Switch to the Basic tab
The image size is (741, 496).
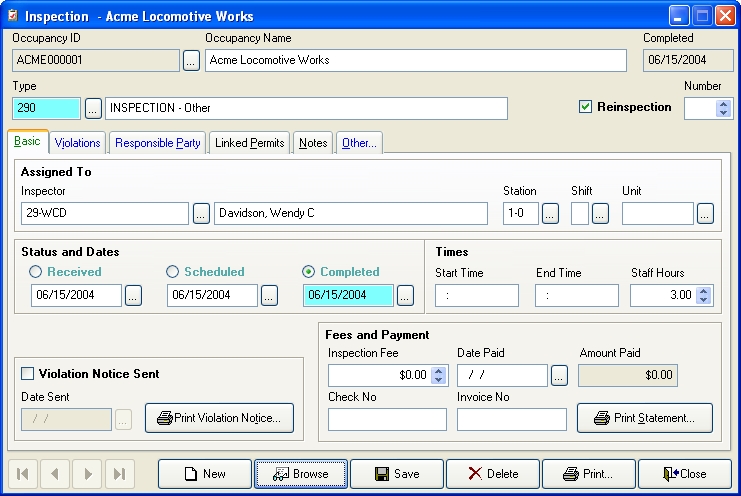(x=27, y=141)
